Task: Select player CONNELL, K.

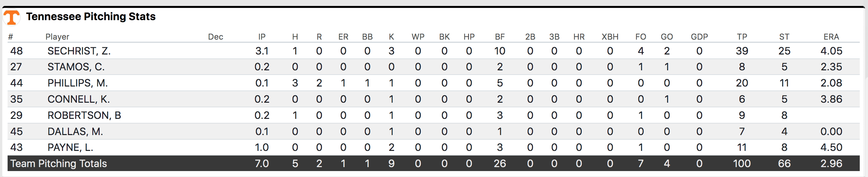Action: (x=78, y=99)
